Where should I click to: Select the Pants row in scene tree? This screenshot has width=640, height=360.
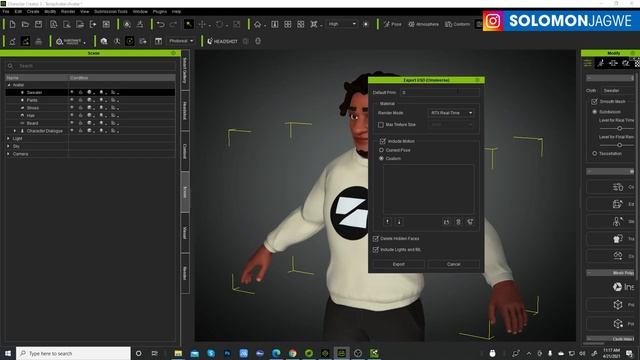coord(91,100)
